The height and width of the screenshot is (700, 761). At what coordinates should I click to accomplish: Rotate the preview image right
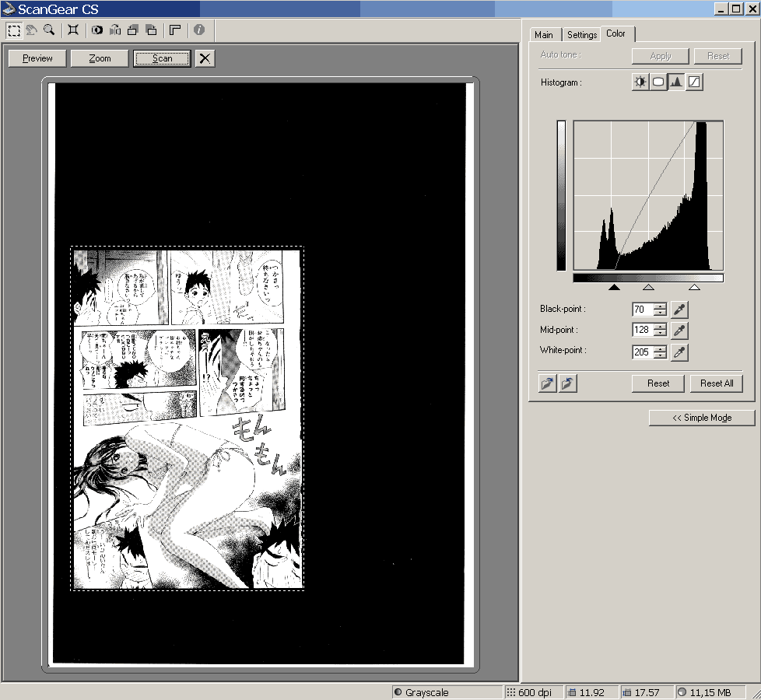[x=152, y=30]
